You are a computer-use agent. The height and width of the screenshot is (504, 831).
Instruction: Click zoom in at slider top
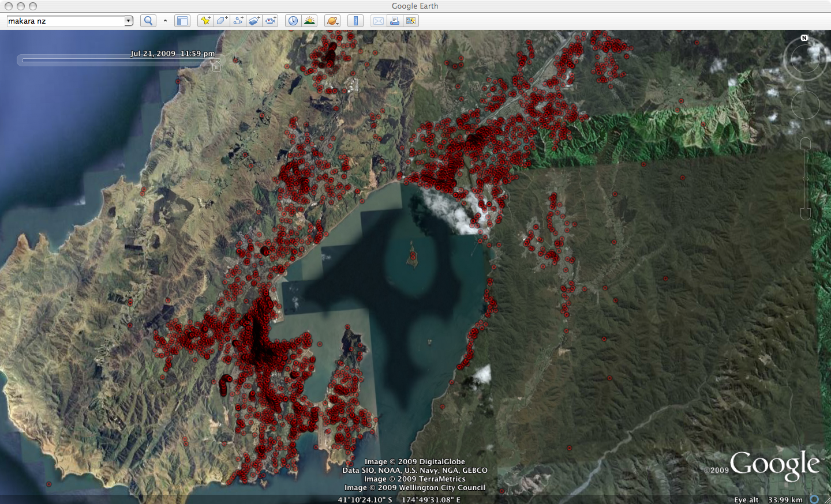(x=806, y=143)
